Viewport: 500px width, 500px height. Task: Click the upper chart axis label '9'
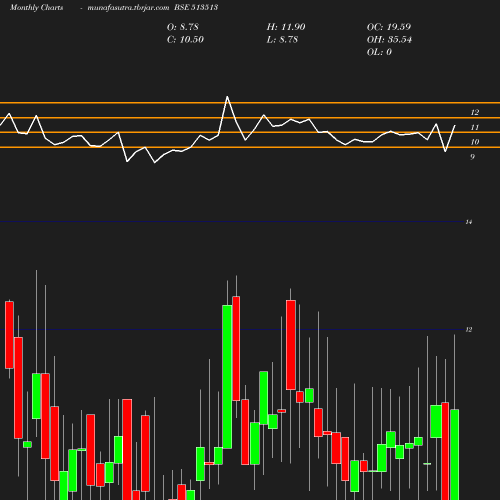click(472, 157)
